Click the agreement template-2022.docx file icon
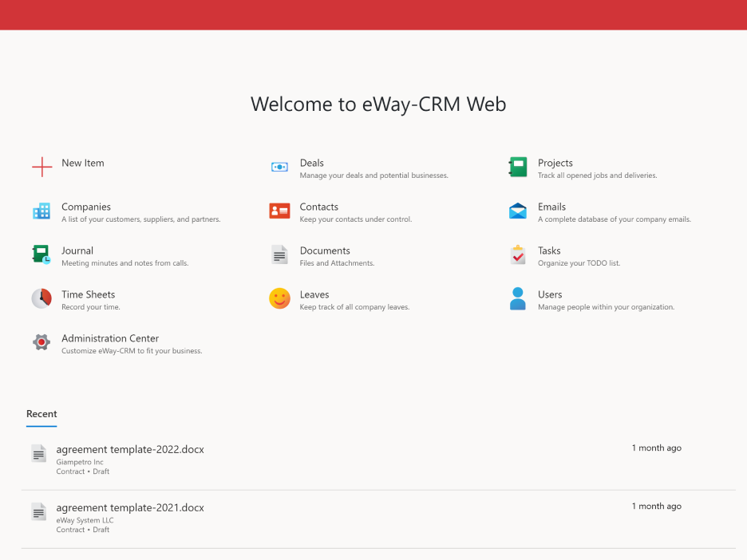The height and width of the screenshot is (560, 747). [x=38, y=453]
